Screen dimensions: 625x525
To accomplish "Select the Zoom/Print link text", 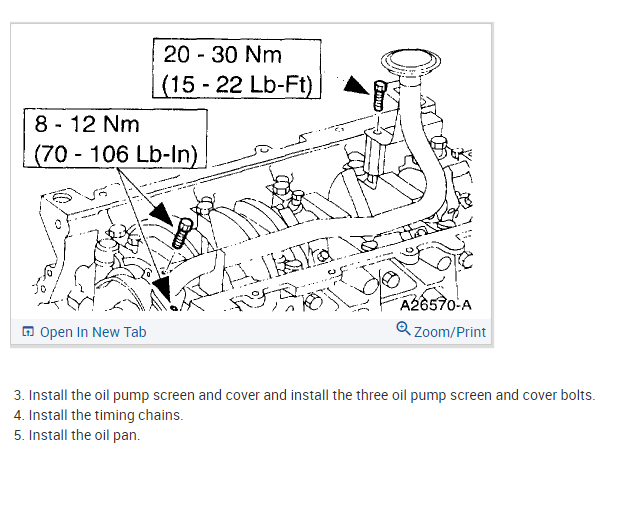I will point(450,332).
